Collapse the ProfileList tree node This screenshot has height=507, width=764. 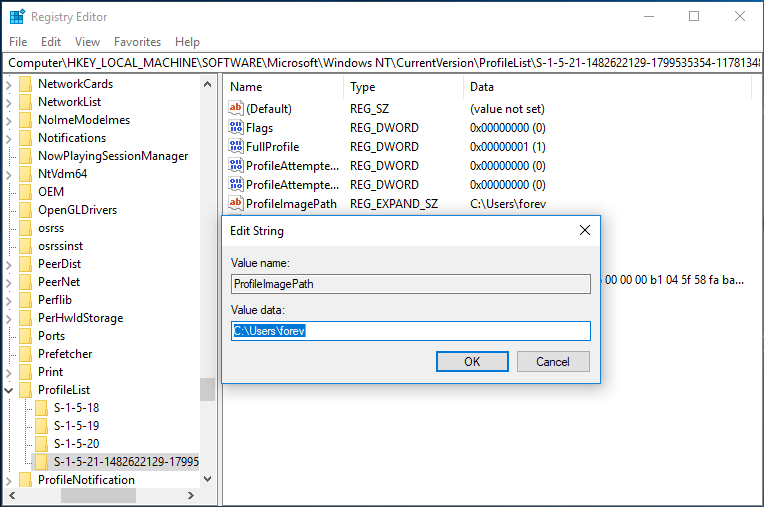coord(9,390)
